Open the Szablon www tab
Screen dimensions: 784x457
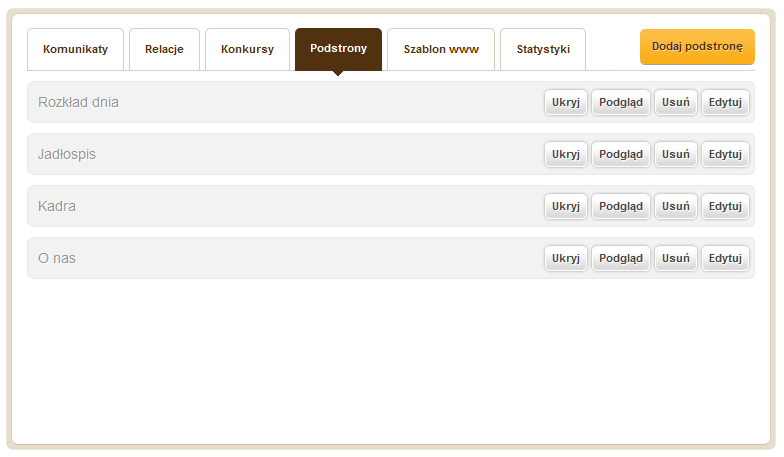click(x=441, y=50)
